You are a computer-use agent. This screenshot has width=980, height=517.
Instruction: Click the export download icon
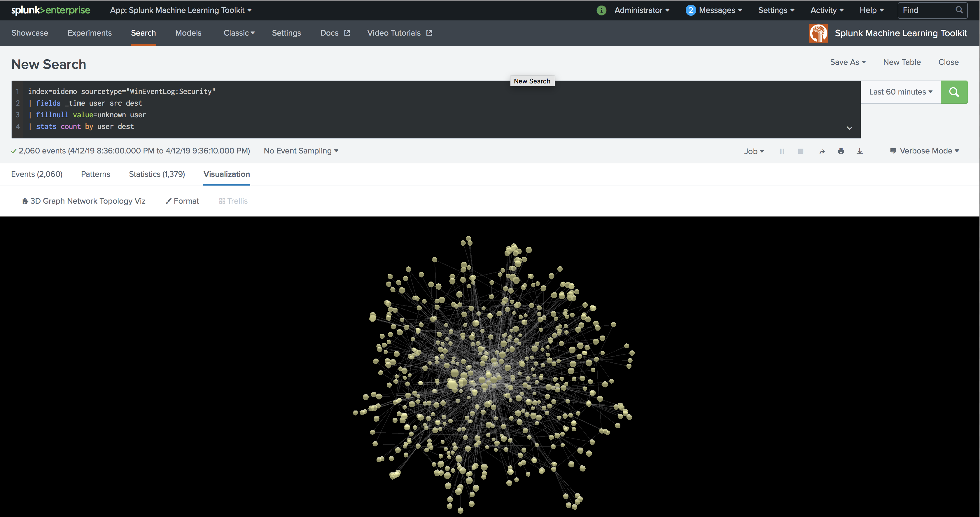click(x=860, y=151)
